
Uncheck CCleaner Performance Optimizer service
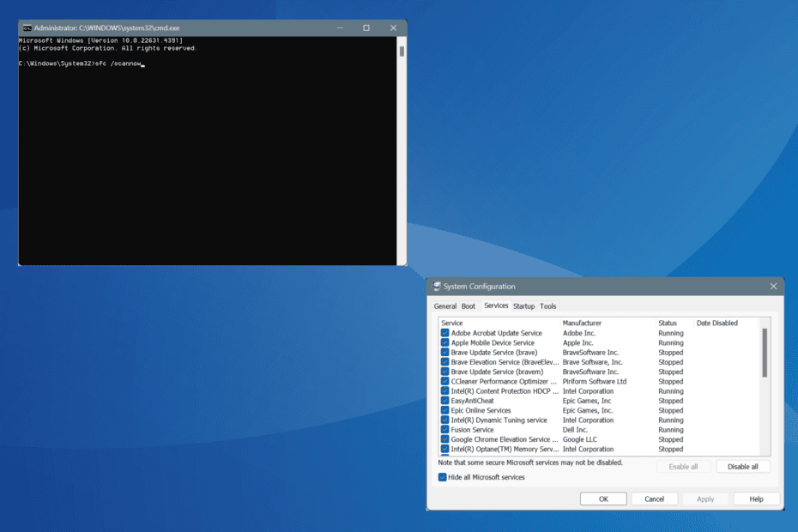point(444,381)
